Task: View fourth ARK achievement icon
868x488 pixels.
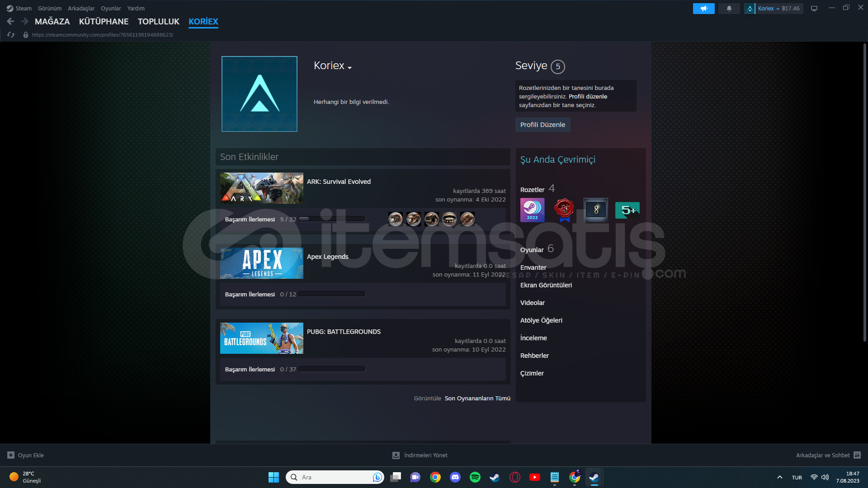Action: (x=449, y=219)
